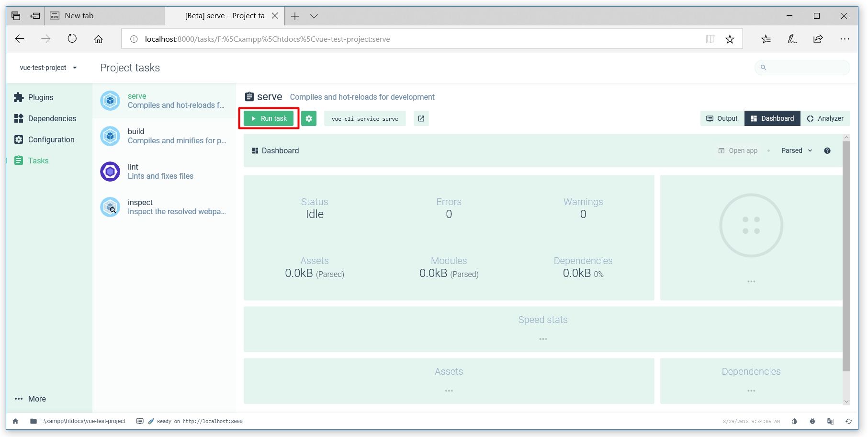The height and width of the screenshot is (437, 868).
Task: Change UI language via the translate icon
Action: (x=831, y=421)
